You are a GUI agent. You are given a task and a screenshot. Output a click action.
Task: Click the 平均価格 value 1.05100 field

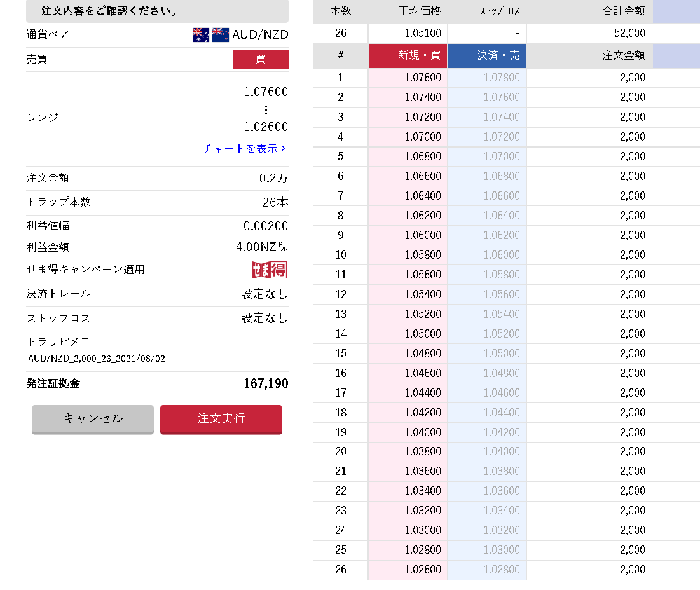click(x=408, y=33)
